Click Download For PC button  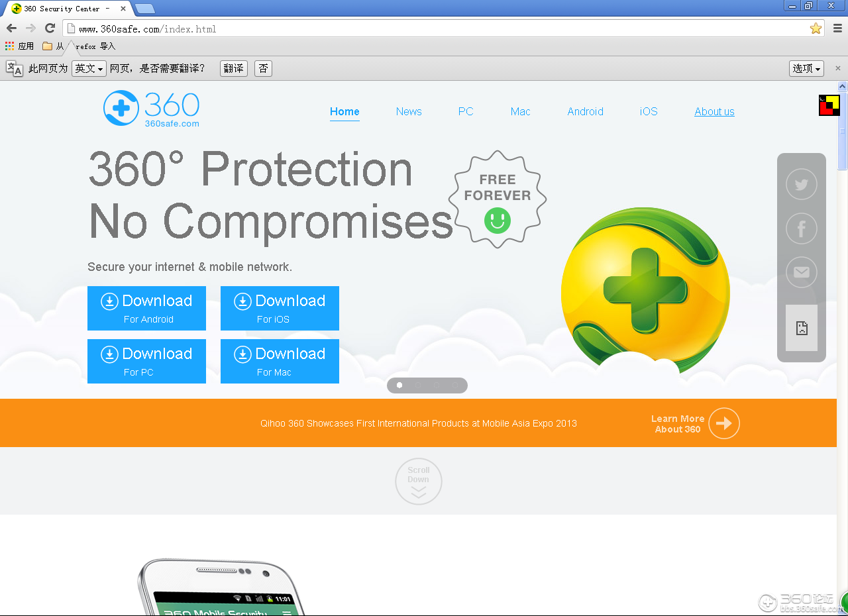coord(146,361)
